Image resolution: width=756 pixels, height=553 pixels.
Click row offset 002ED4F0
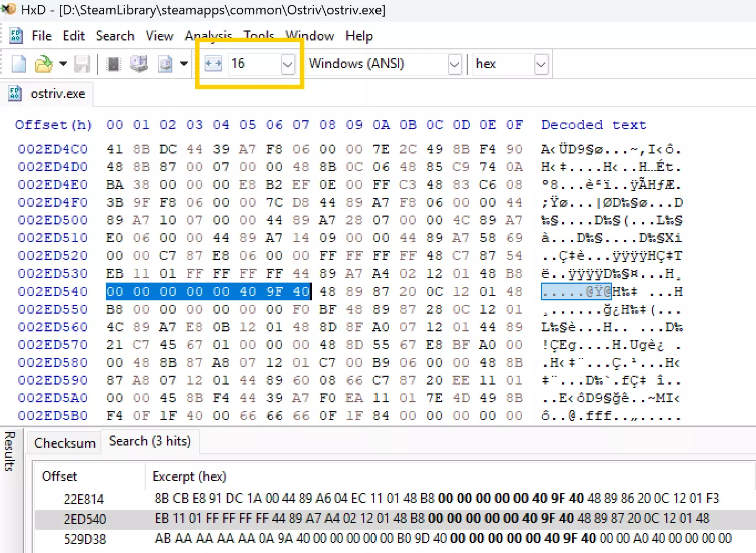[53, 203]
